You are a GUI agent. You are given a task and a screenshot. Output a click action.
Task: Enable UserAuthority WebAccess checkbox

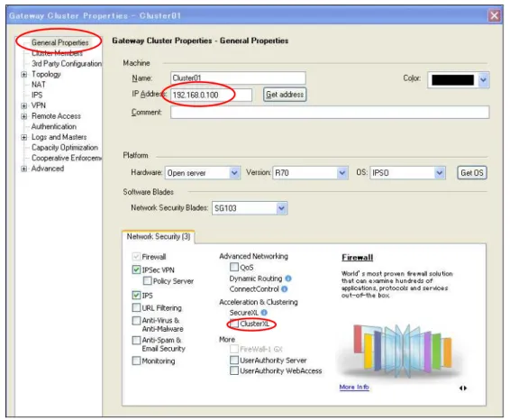[234, 370]
